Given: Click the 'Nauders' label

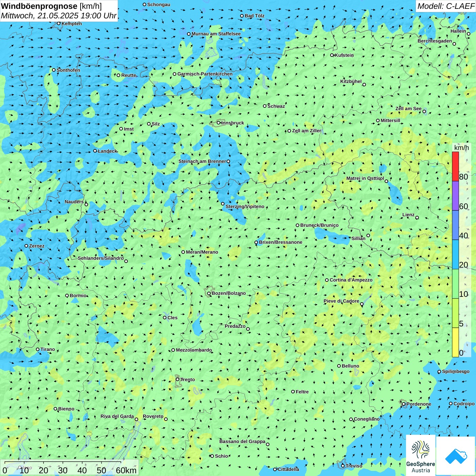Looking at the screenshot, I should coord(74,202).
